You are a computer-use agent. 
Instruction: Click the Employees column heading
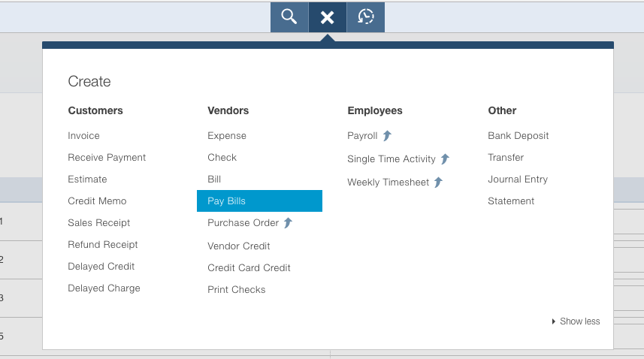[x=375, y=110]
